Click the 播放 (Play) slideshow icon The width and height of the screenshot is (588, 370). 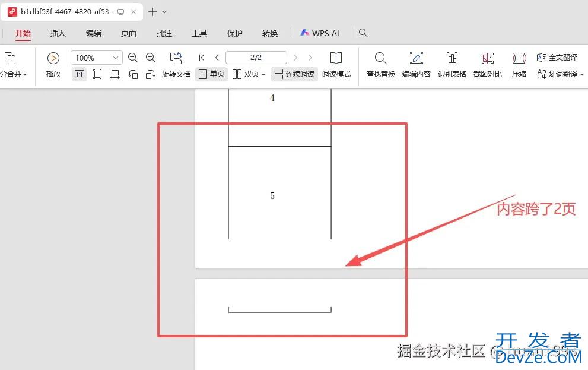coord(53,58)
